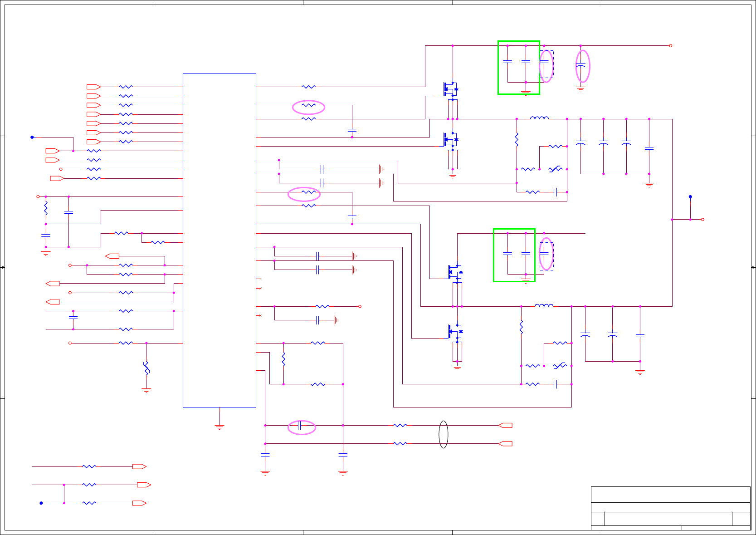Select the black ellipse around the differential sense lines
This screenshot has height=535, width=756.
click(444, 434)
